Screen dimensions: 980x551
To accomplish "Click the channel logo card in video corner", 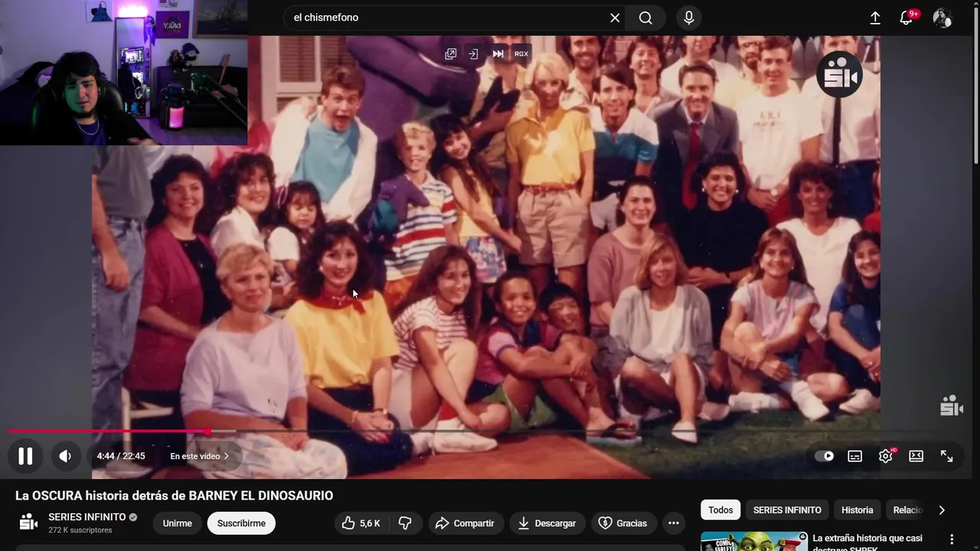I will coord(839,74).
